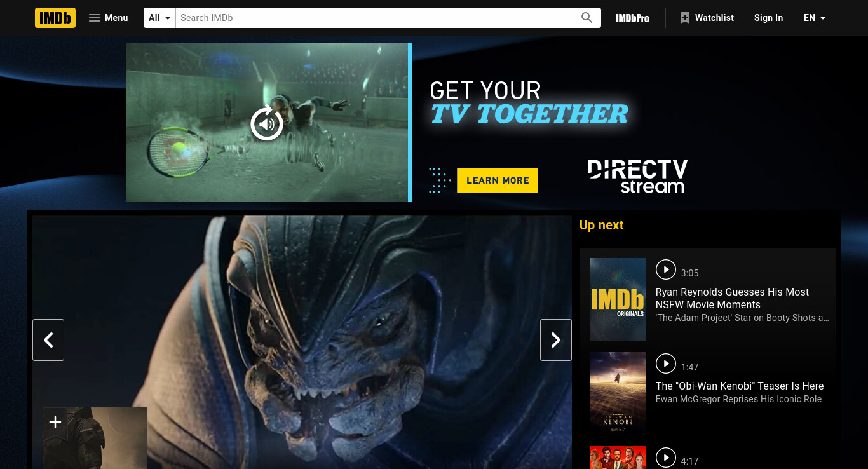Screen dimensions: 868x469
Task: Open 'Ryan Reynolds Guesses His Most NSFW Movie Moments'
Action: 732,298
